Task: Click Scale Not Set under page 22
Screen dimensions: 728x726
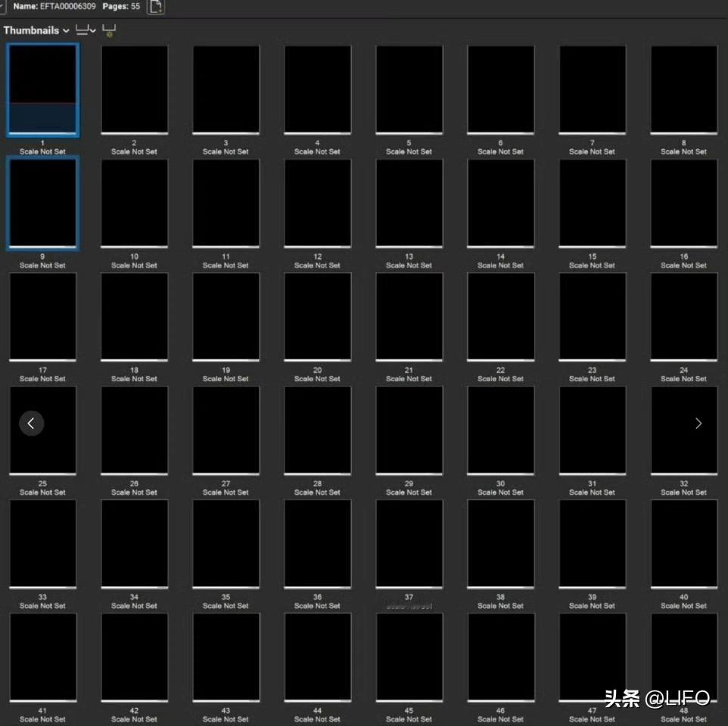Action: coord(500,379)
